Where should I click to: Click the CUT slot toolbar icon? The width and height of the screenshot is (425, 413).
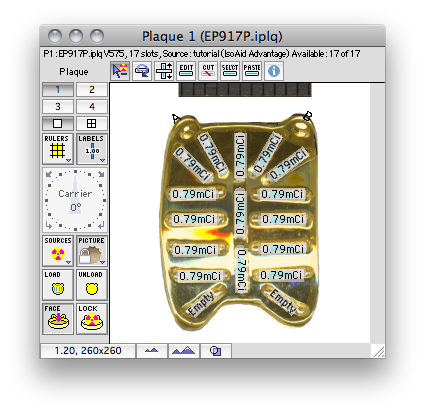click(x=208, y=71)
